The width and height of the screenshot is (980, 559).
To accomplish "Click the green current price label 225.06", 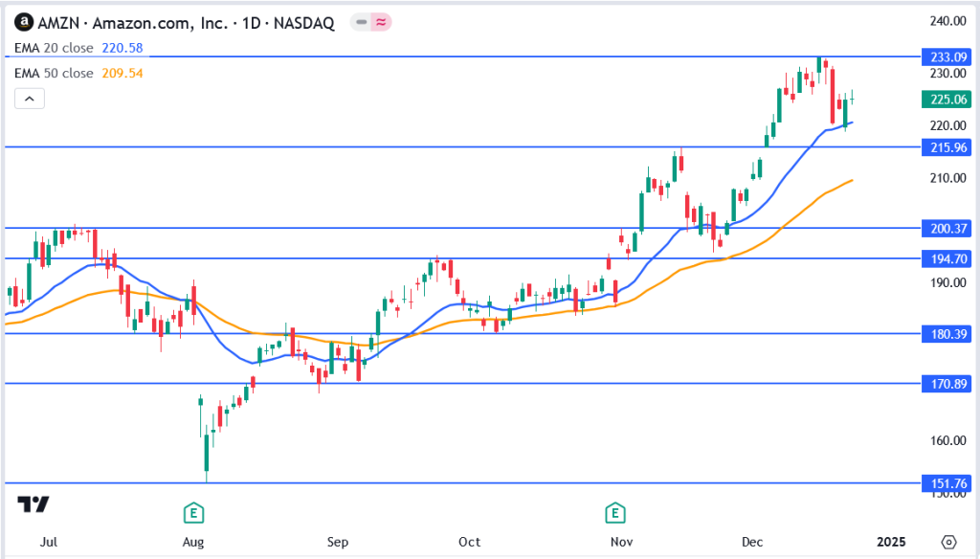I will [x=943, y=100].
